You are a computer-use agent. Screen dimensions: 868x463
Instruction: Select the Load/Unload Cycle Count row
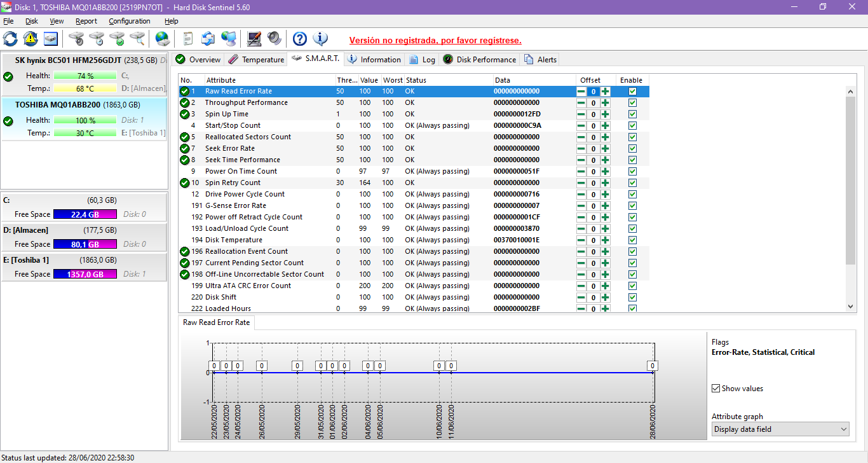[414, 228]
